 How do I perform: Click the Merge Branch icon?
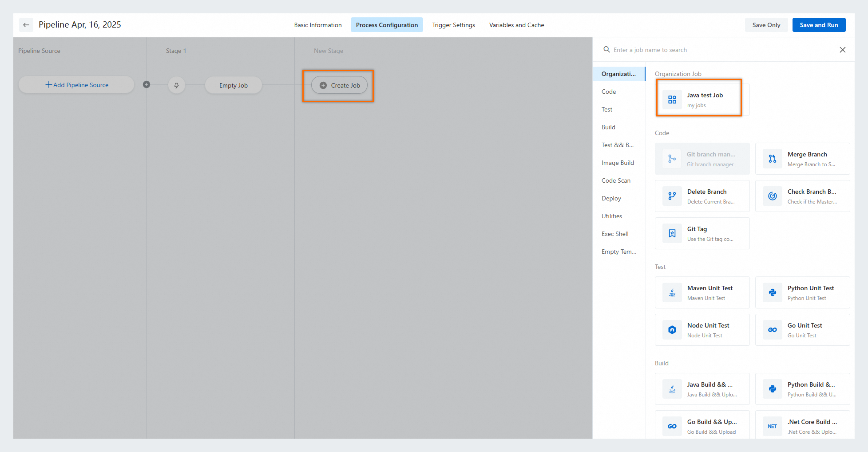coord(773,159)
